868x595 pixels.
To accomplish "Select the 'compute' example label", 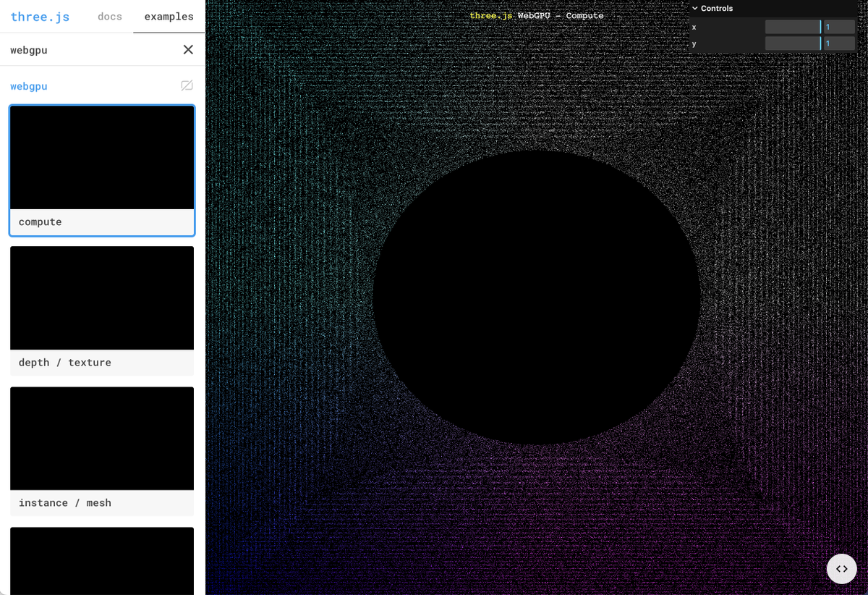I will [x=41, y=221].
